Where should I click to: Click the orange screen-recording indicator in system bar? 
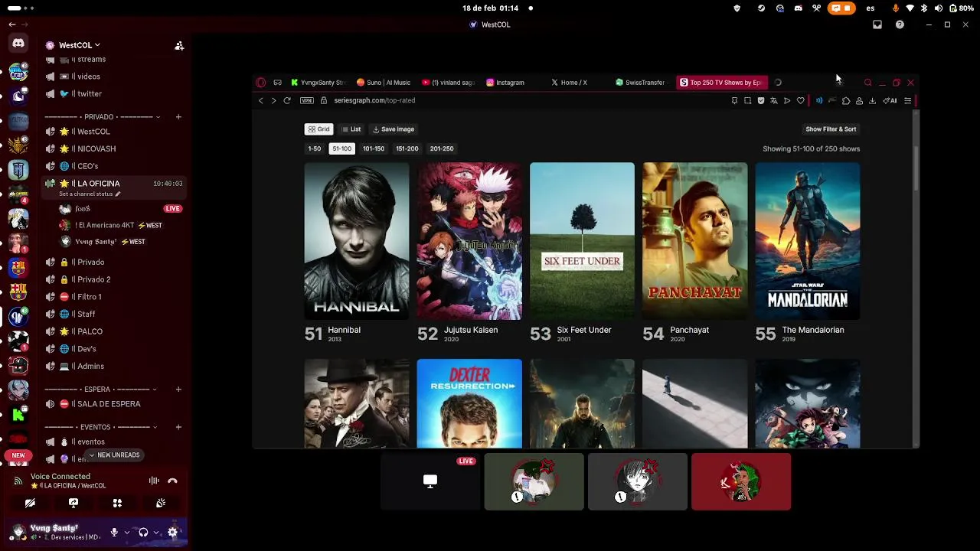(x=841, y=8)
